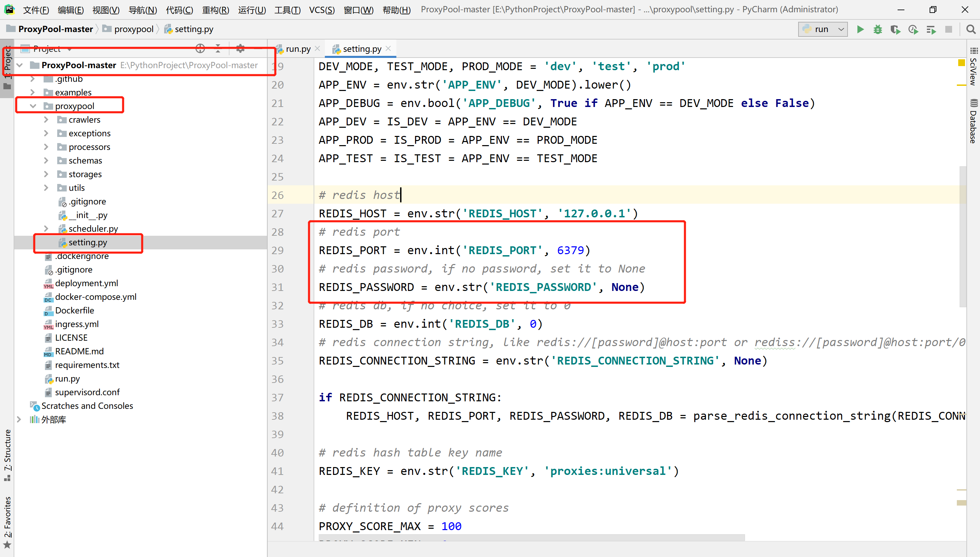Expand the examples folder
This screenshot has width=980, height=557.
point(32,93)
